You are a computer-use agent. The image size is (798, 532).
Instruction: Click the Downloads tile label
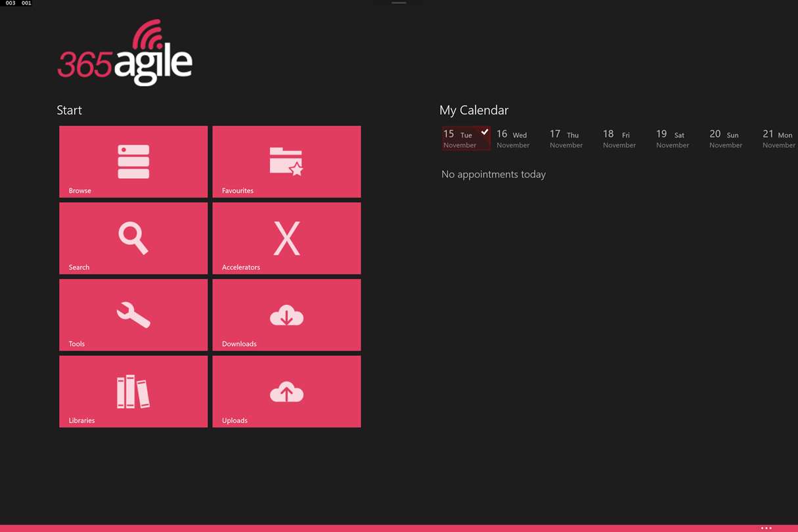tap(239, 344)
